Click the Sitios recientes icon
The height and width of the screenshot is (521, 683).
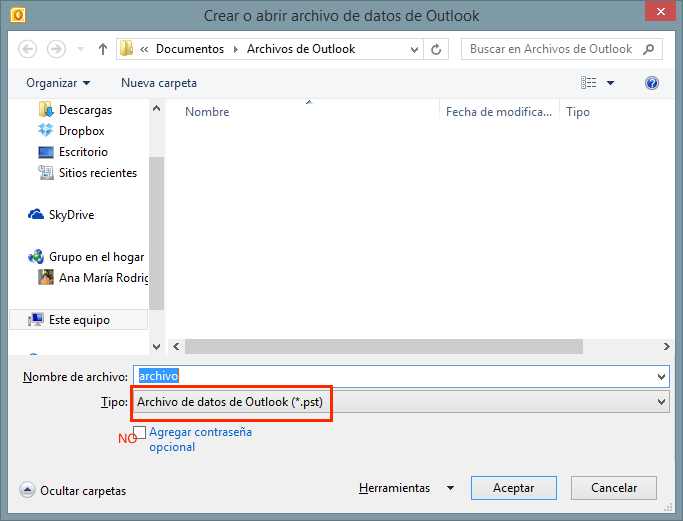pos(46,173)
